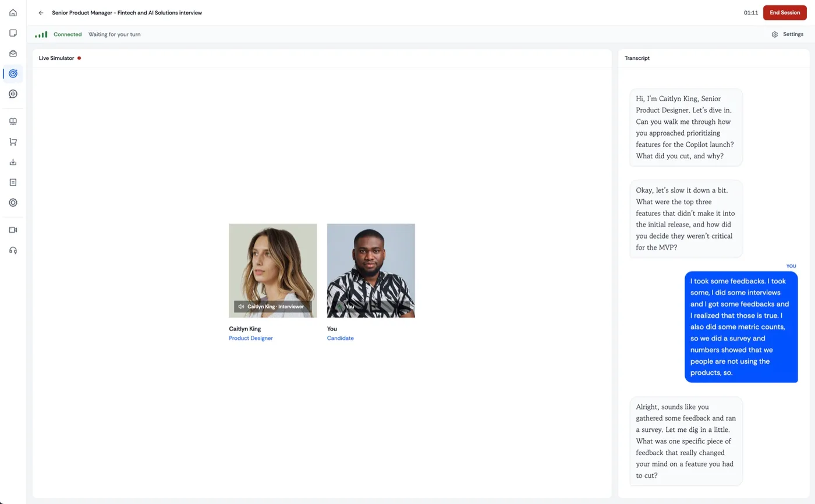The height and width of the screenshot is (504, 815).
Task: Open the shopping cart icon in sidebar
Action: (13, 142)
